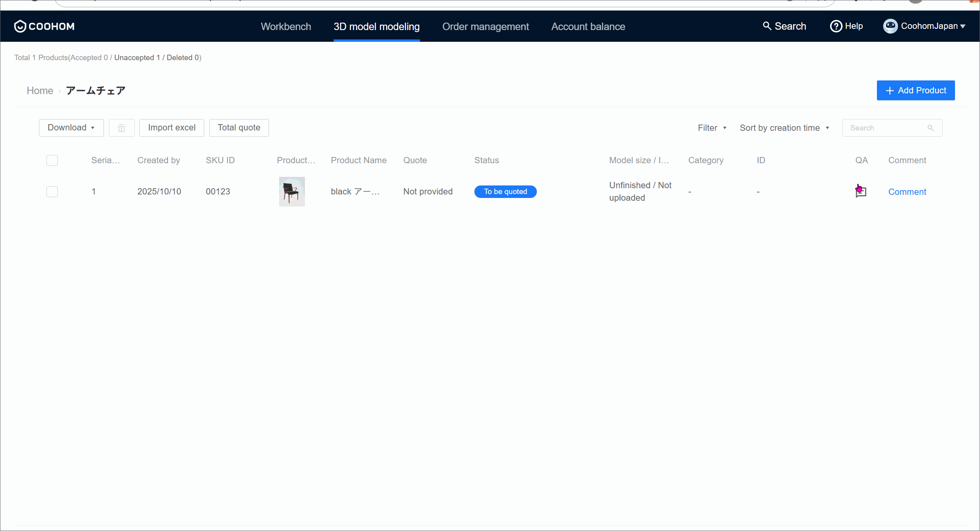Click the header Search magnifier icon
The width and height of the screenshot is (980, 531).
click(x=767, y=26)
